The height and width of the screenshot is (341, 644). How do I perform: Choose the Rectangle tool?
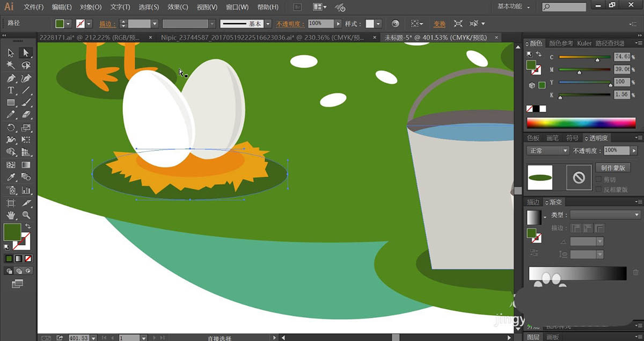(11, 103)
